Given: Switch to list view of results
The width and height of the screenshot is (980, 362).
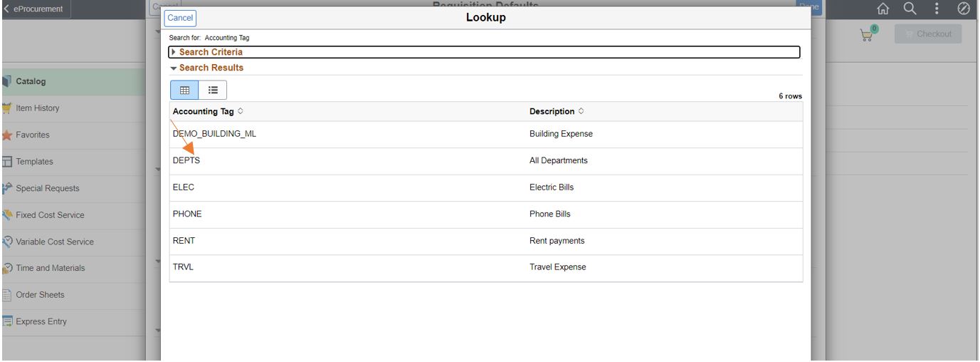Looking at the screenshot, I should 213,90.
